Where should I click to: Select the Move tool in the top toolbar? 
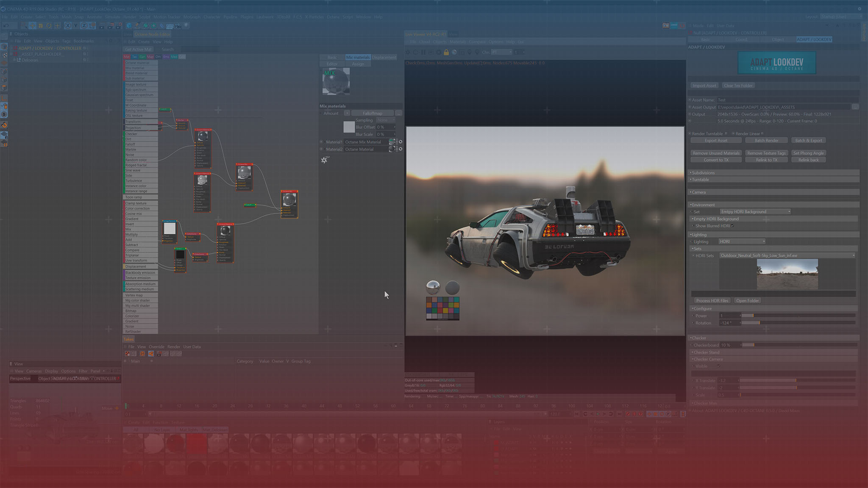32,25
